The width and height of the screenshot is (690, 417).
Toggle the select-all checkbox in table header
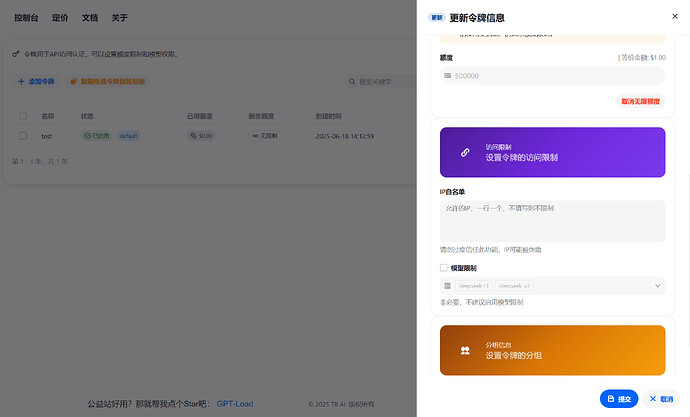coord(23,116)
